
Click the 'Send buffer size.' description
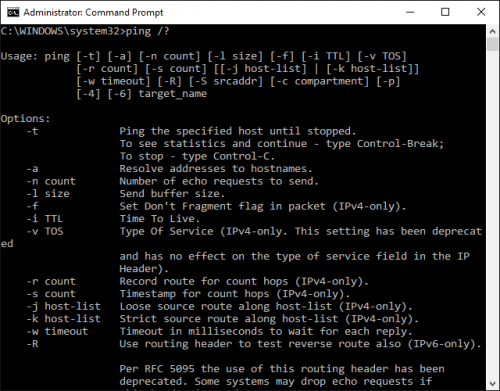click(x=172, y=194)
